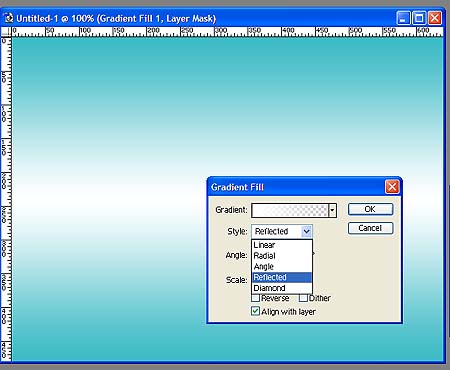450x370 pixels.
Task: Close the Gradient Fill dialog with X
Action: 392,187
